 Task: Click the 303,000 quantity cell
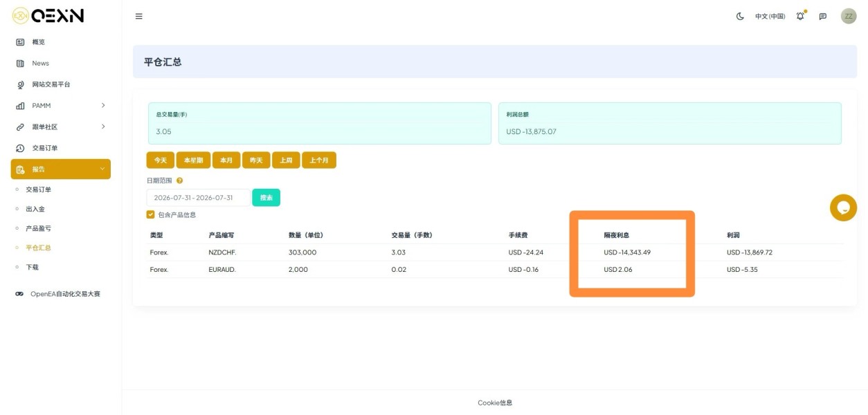click(302, 252)
